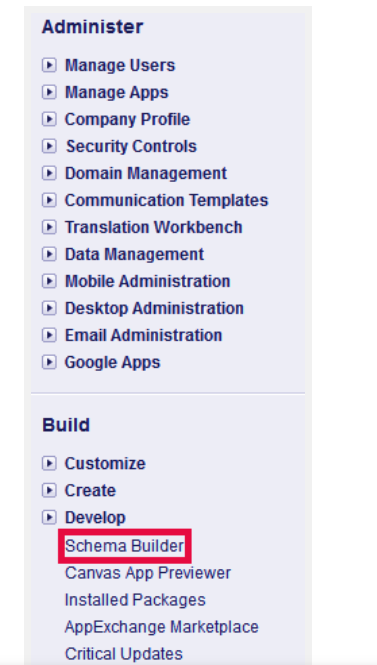Expand Mobile Administration arrow icon
Viewport: 377px width, 665px height.
pos(49,281)
